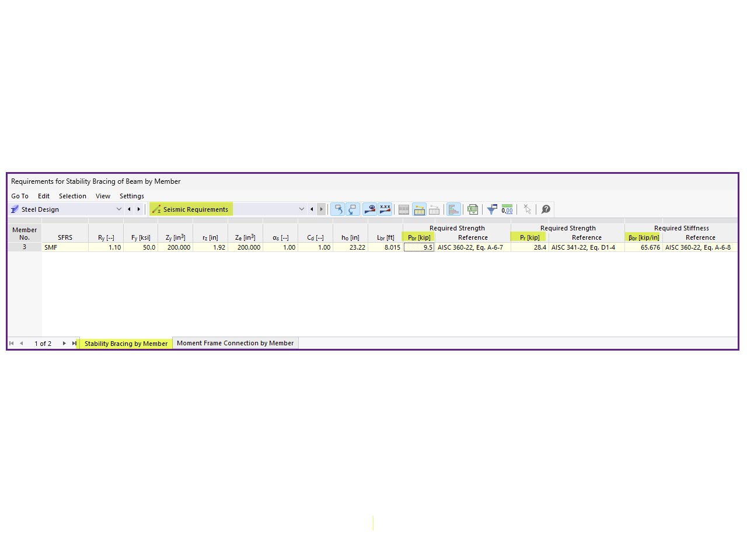Open the export to Excel icon
Screen dimensions: 747x560
472,209
